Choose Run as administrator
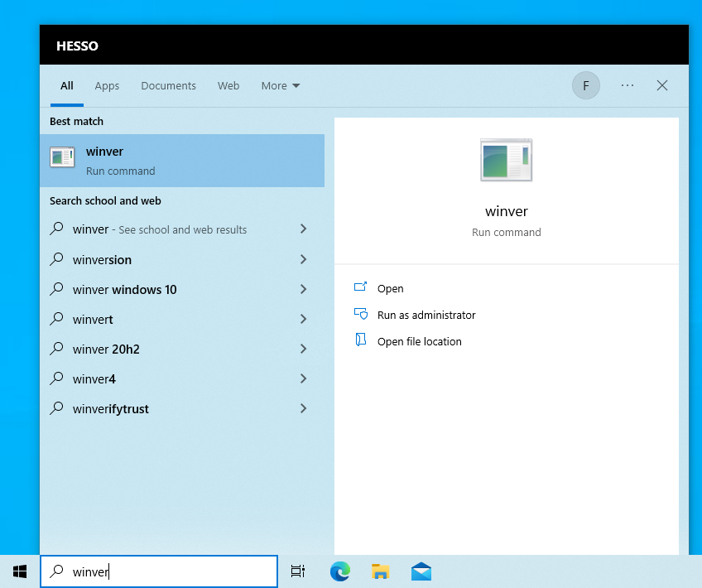702x588 pixels. (x=426, y=315)
